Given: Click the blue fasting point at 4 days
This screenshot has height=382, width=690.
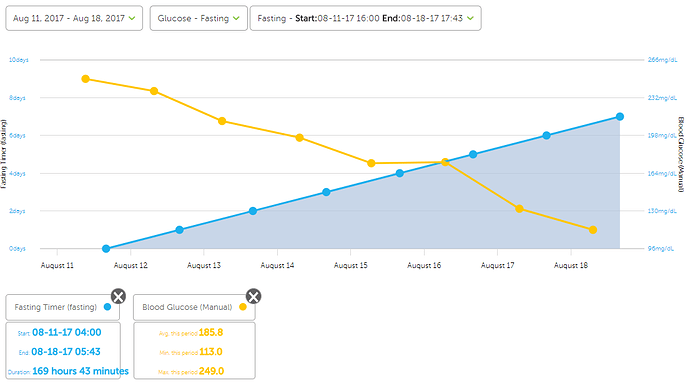Looking at the screenshot, I should 400,173.
